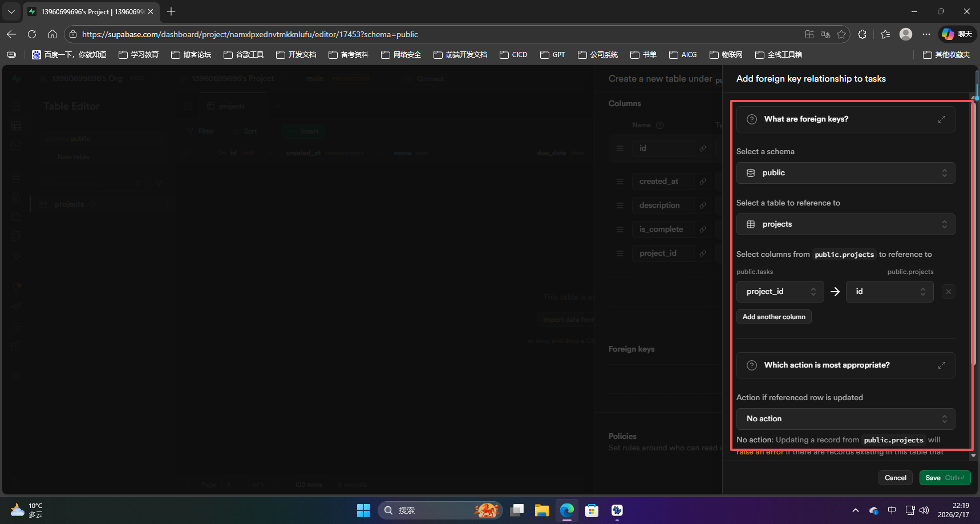The height and width of the screenshot is (524, 980).
Task: Open the browser extensions puzzle icon
Action: pyautogui.click(x=862, y=34)
